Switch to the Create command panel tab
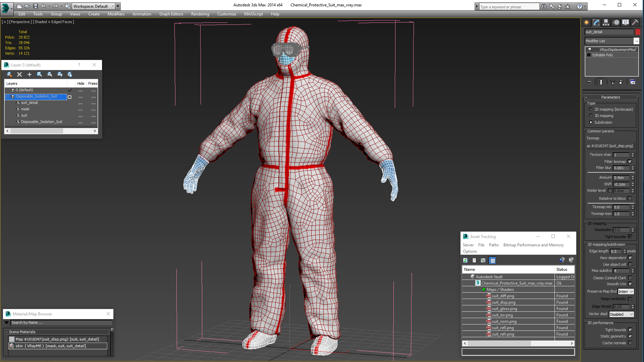The width and height of the screenshot is (644, 362). [587, 22]
